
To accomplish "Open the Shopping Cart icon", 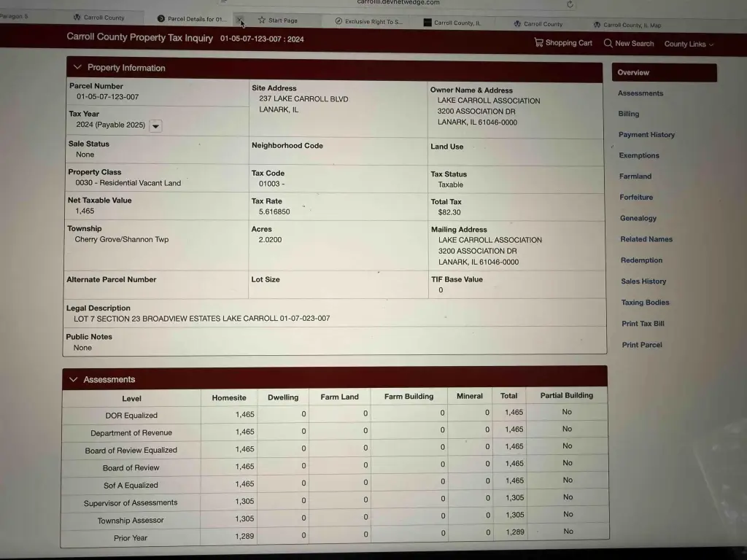I will pos(538,43).
